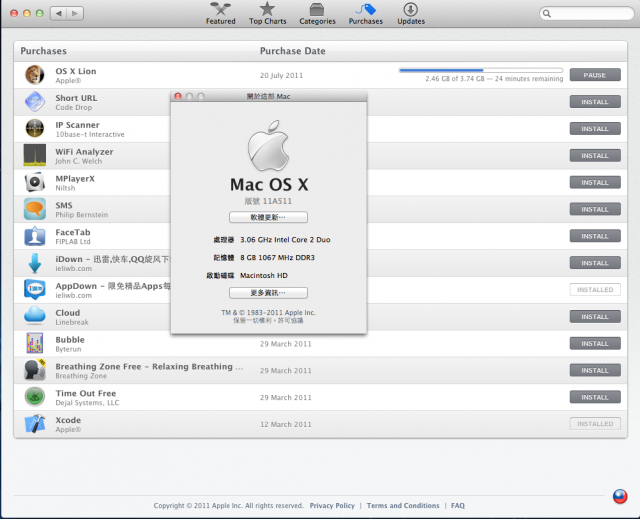
Task: Click the Xcode app icon
Action: click(35, 424)
